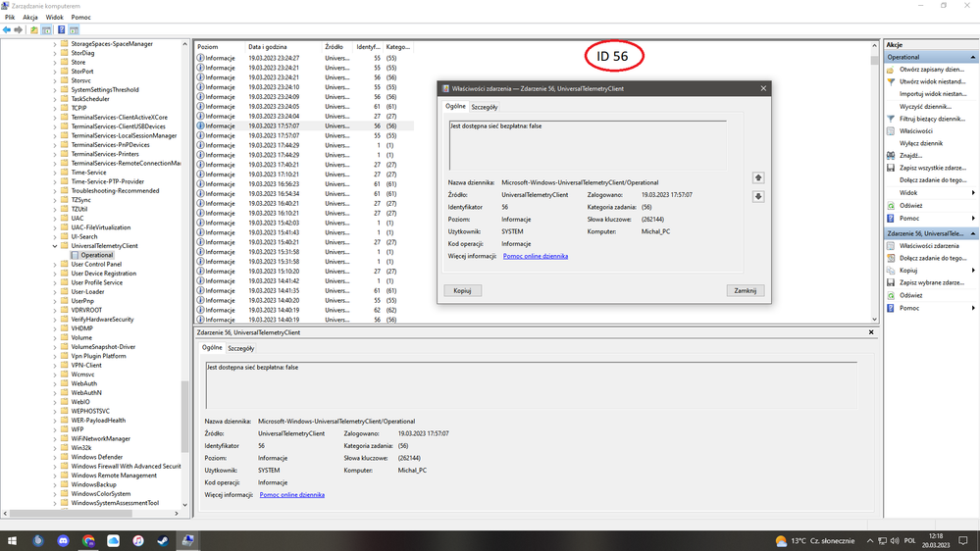980x551 pixels.
Task: Select the Operational log in tree
Action: 96,255
